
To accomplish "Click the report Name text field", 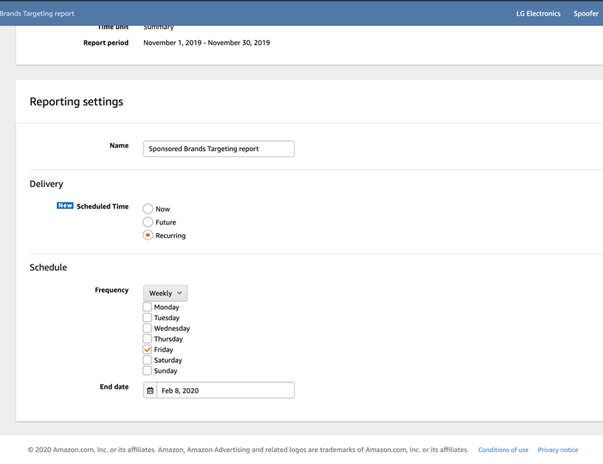I will (218, 149).
